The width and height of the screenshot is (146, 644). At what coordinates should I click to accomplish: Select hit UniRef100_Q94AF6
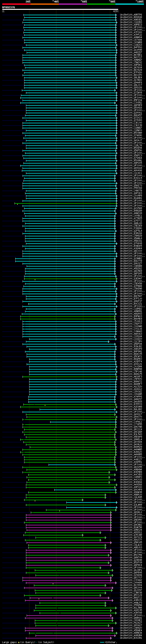(x=131, y=82)
